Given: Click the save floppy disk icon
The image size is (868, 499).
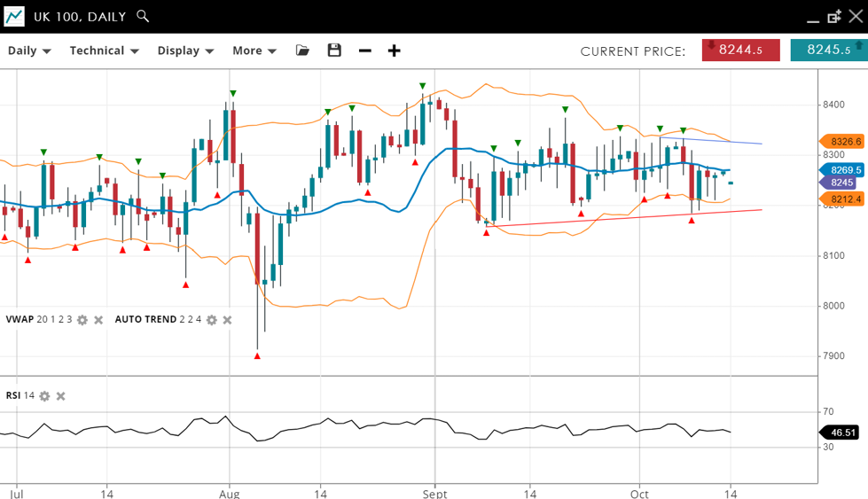Looking at the screenshot, I should coord(334,51).
